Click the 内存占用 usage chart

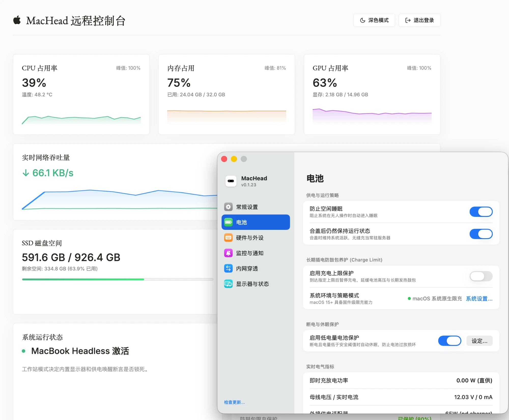(x=227, y=117)
